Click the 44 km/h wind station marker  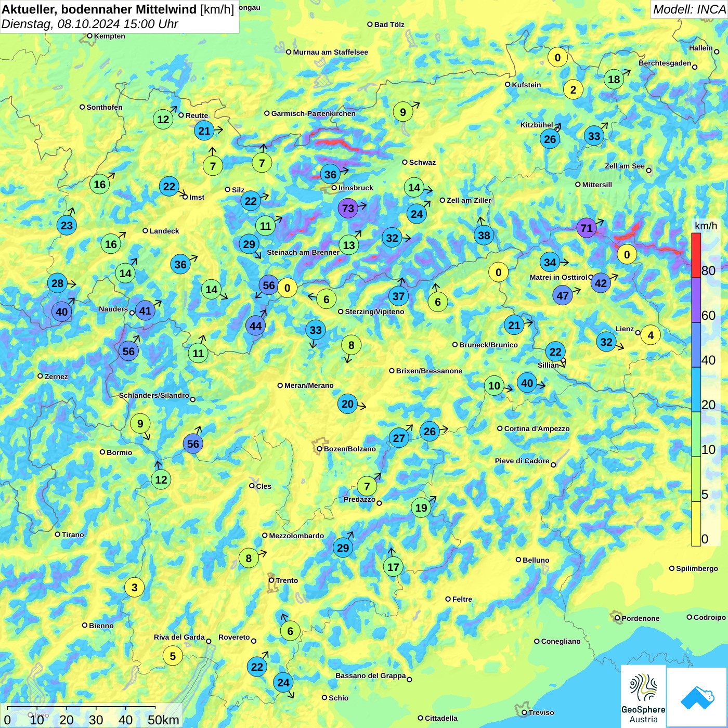255,326
